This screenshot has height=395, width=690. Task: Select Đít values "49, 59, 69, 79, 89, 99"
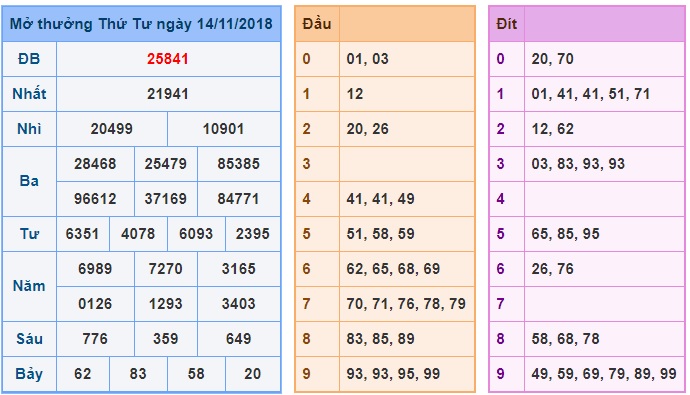[603, 374]
